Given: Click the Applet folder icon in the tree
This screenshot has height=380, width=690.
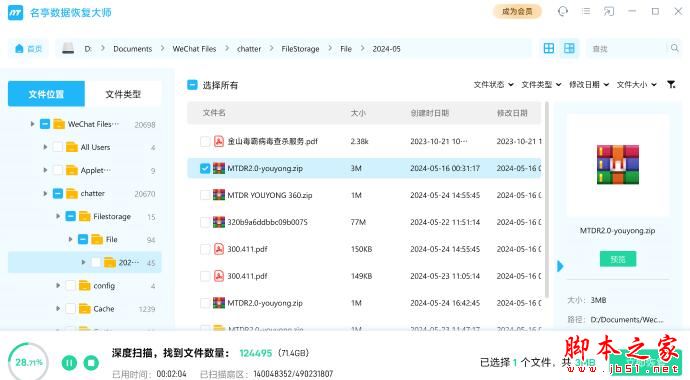Looking at the screenshot, I should [x=72, y=170].
